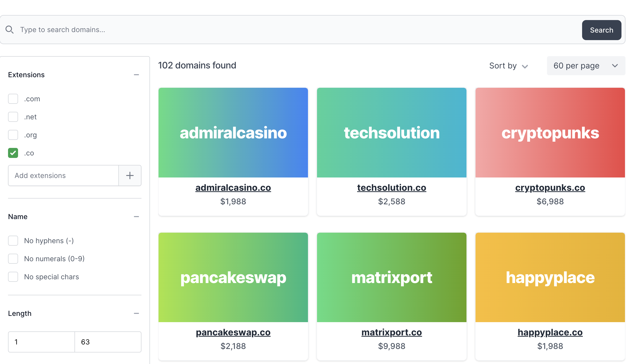Click the minimum length field showing 1

click(x=41, y=342)
